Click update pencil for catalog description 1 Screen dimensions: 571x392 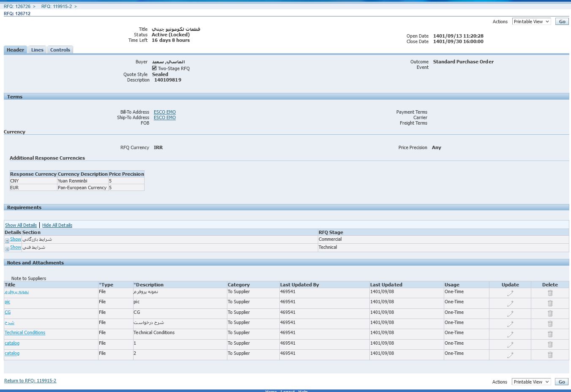coord(510,345)
